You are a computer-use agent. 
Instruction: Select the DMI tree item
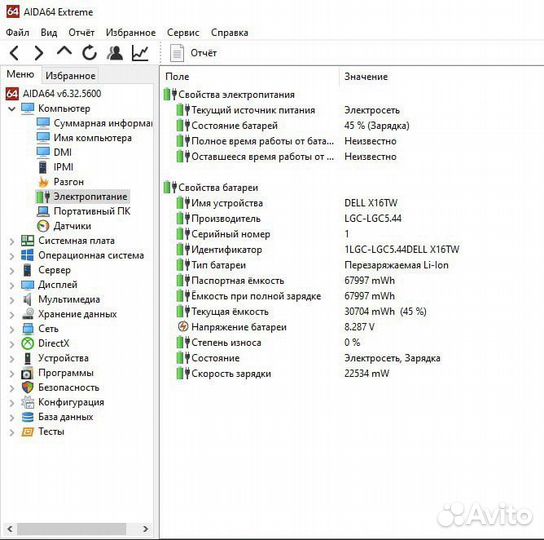(x=62, y=152)
